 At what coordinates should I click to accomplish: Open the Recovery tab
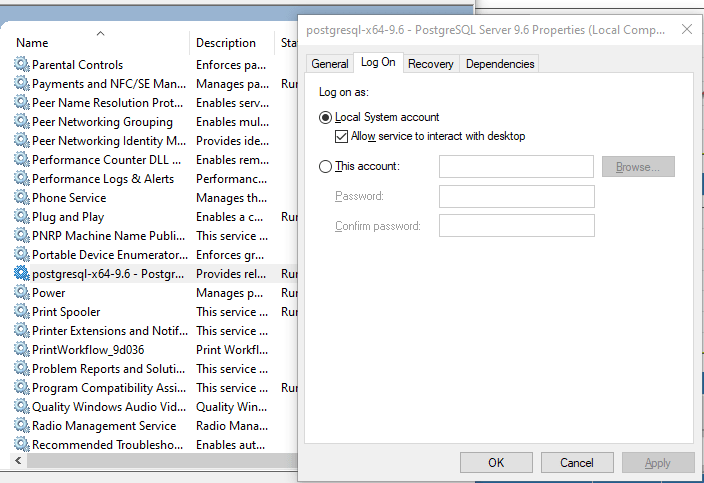(x=431, y=64)
